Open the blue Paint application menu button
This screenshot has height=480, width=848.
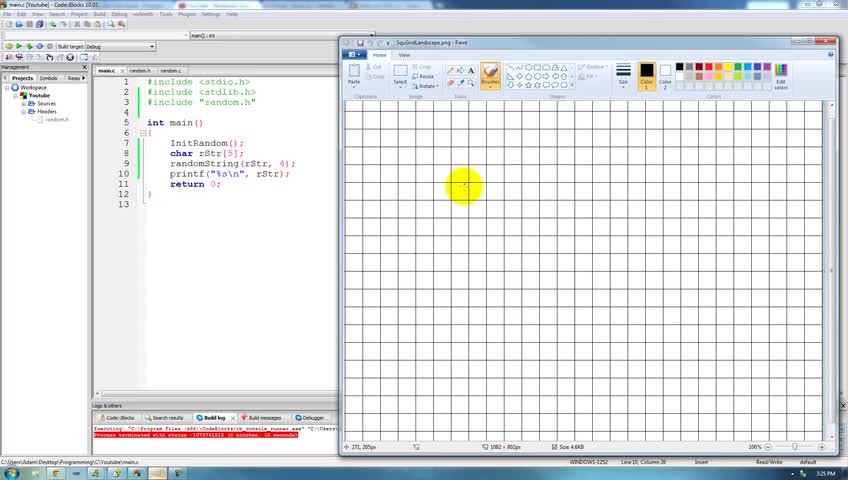[x=354, y=55]
